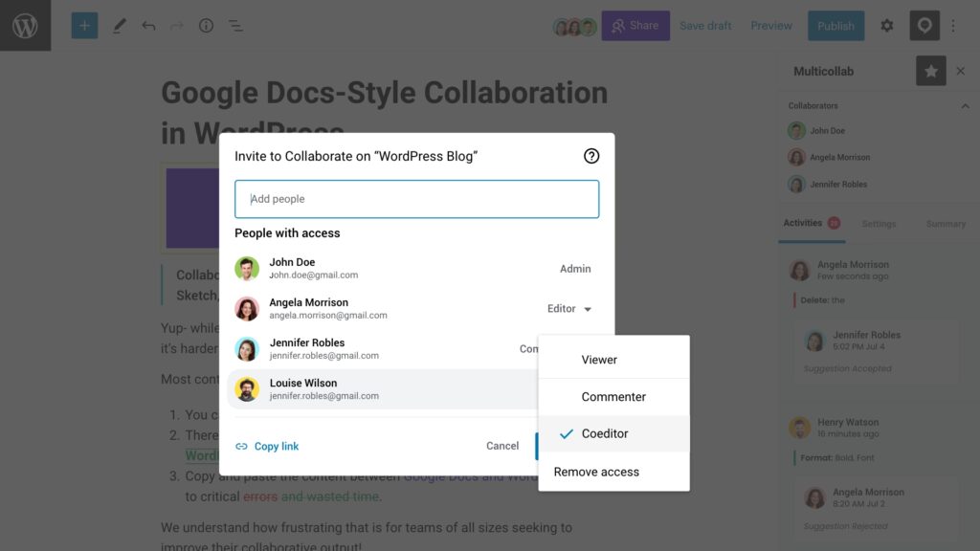Image resolution: width=980 pixels, height=551 pixels.
Task: Click the redo arrow icon
Action: click(177, 26)
